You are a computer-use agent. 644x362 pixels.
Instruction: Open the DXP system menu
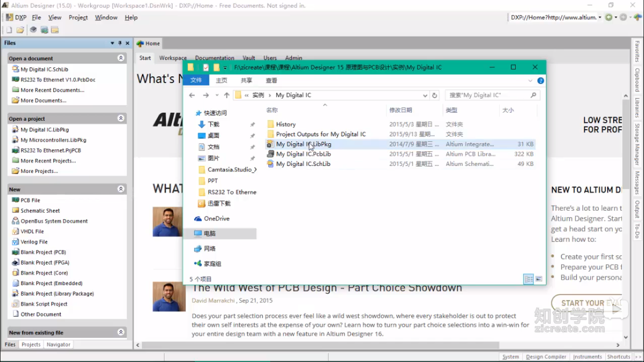(x=17, y=17)
